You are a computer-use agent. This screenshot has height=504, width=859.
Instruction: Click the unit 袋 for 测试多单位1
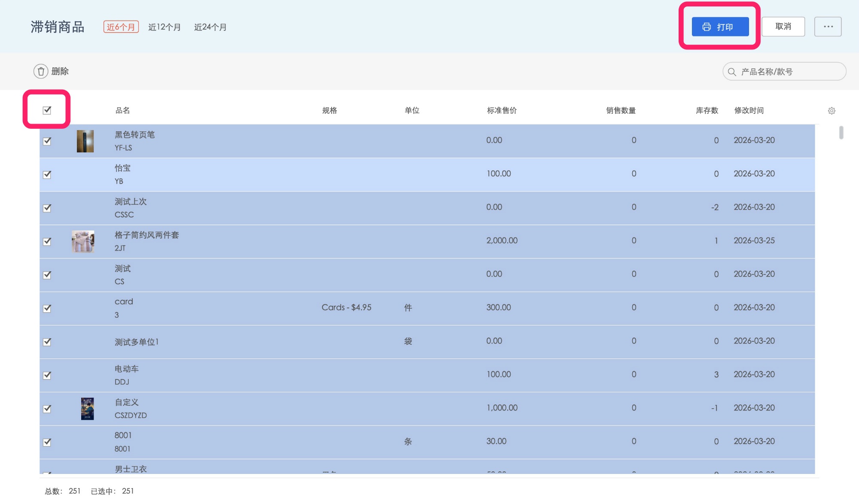tap(408, 341)
